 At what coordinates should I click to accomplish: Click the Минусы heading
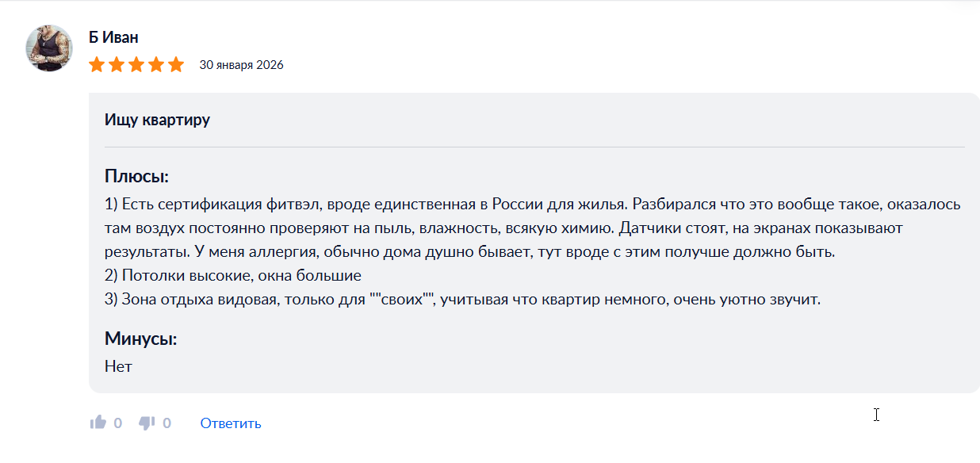coord(140,339)
